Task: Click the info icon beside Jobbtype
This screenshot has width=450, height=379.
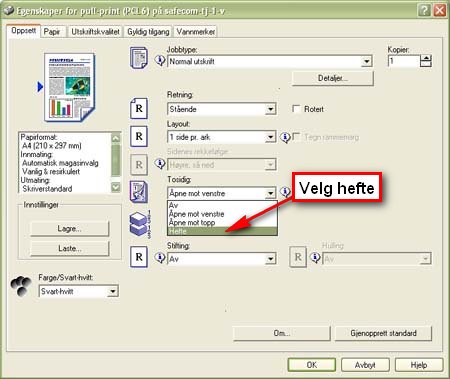Action: (160, 60)
